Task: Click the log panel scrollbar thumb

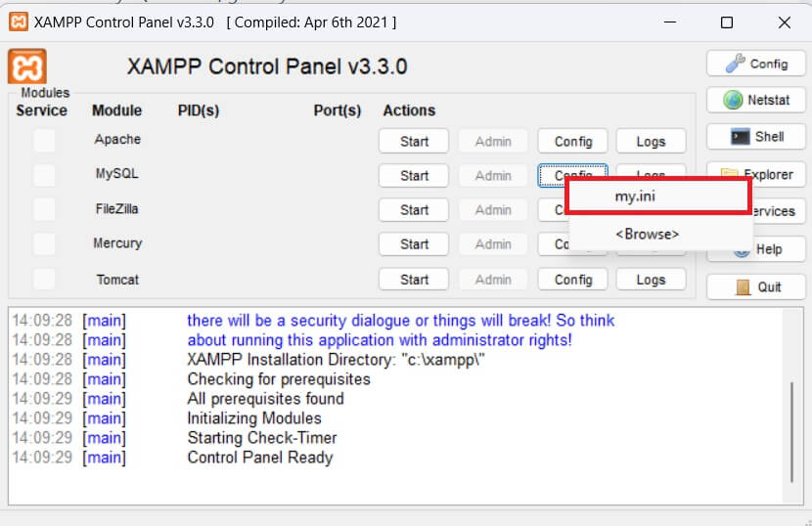Action: [791, 432]
